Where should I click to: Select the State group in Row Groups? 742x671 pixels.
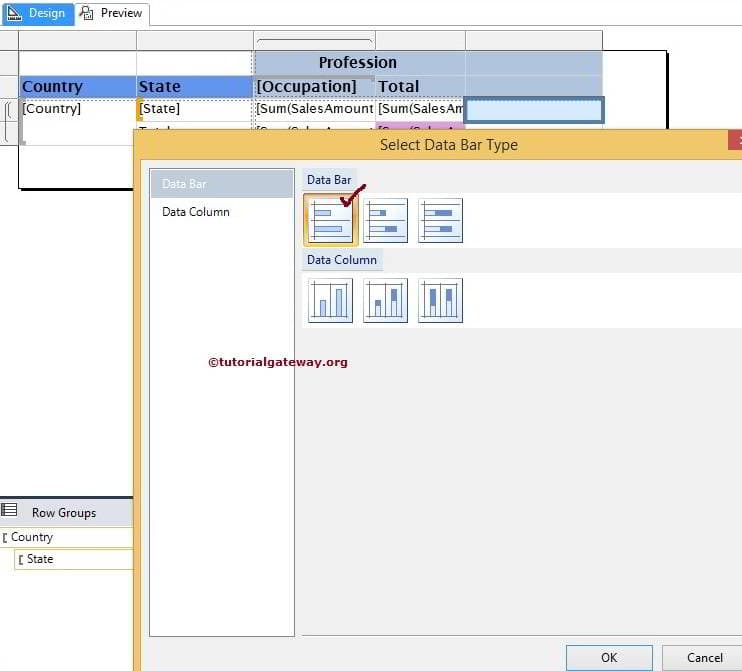point(74,559)
